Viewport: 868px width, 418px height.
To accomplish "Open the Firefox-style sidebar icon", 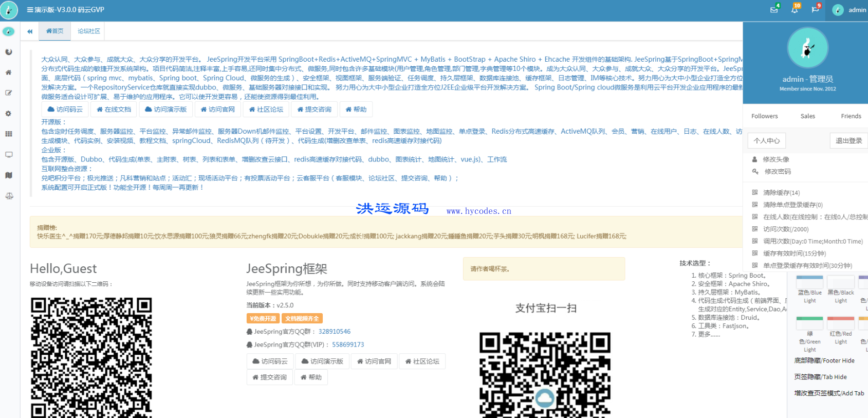I will point(9,52).
